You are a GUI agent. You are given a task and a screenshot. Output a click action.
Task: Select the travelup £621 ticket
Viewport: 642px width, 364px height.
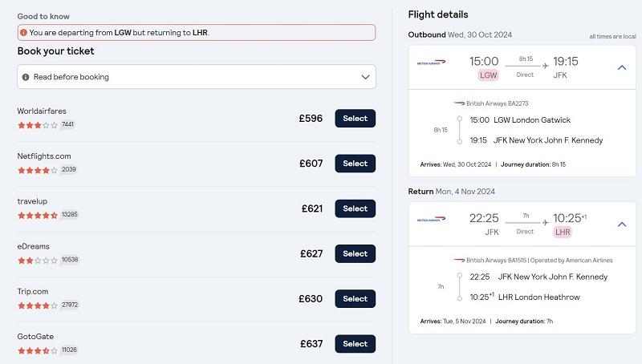355,208
